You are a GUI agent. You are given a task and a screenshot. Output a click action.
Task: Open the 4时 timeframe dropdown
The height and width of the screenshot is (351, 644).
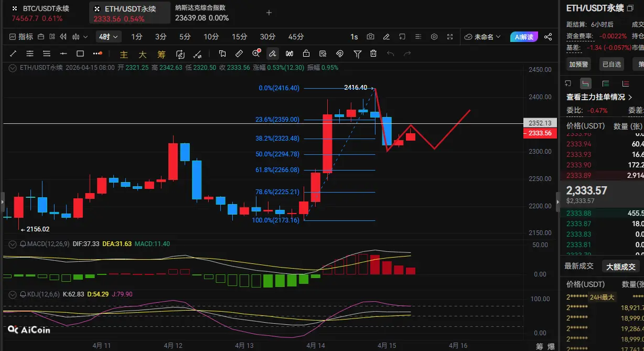coord(109,37)
